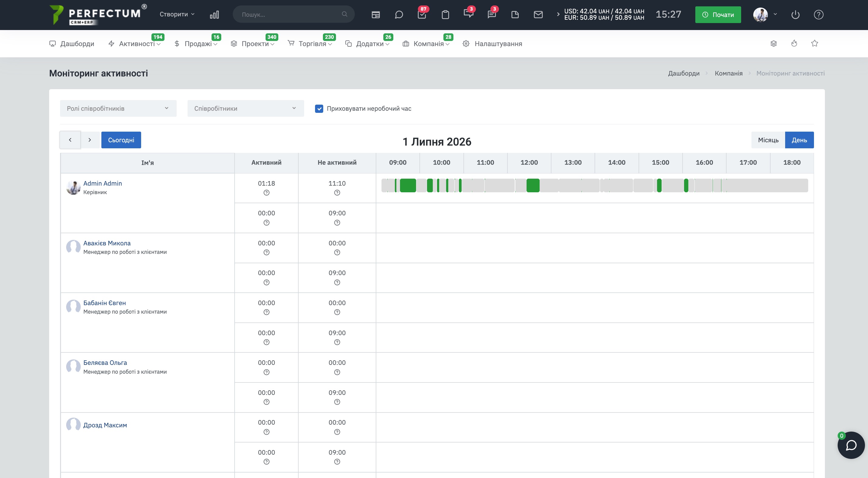
Task: Open the live chat bubble widget
Action: coord(851,445)
